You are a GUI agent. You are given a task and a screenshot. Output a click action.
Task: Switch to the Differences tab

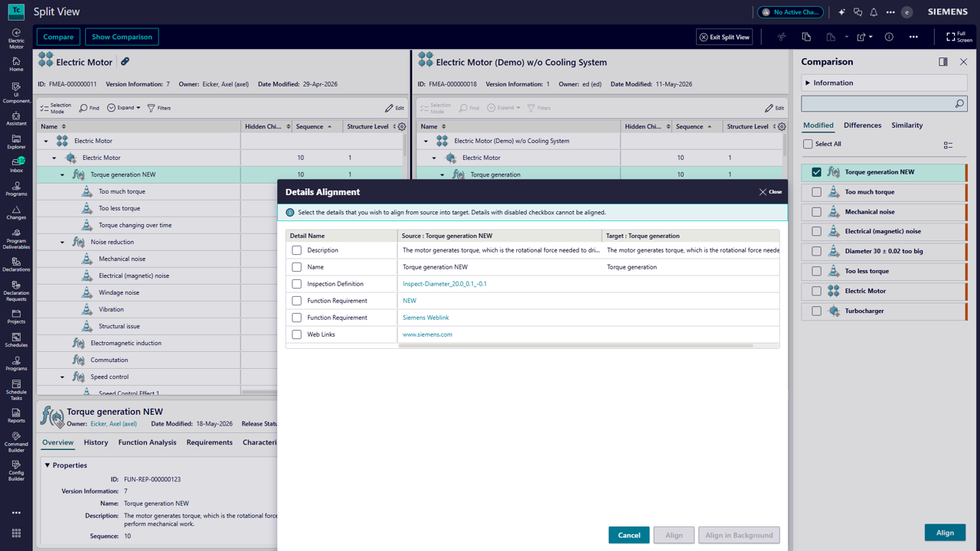(862, 126)
